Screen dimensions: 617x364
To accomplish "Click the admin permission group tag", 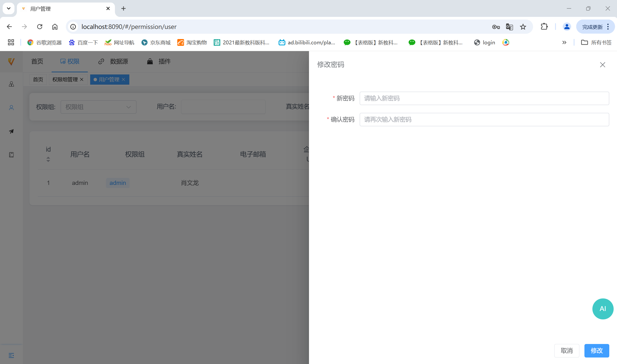I will pyautogui.click(x=117, y=183).
